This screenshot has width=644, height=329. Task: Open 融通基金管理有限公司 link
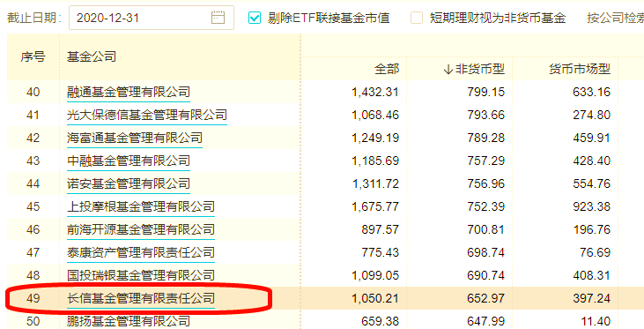pos(129,92)
